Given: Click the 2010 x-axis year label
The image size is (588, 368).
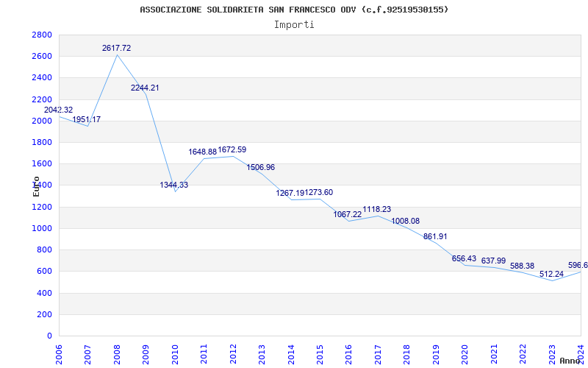Looking at the screenshot, I should (175, 355).
